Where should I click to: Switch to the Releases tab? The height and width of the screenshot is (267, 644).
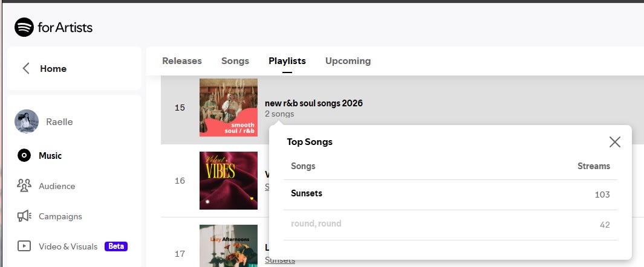(x=182, y=60)
